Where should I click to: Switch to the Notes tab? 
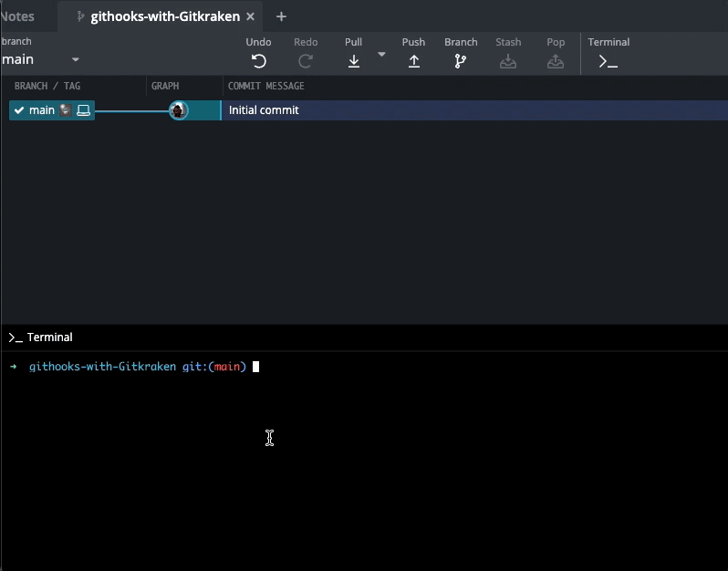[x=18, y=16]
